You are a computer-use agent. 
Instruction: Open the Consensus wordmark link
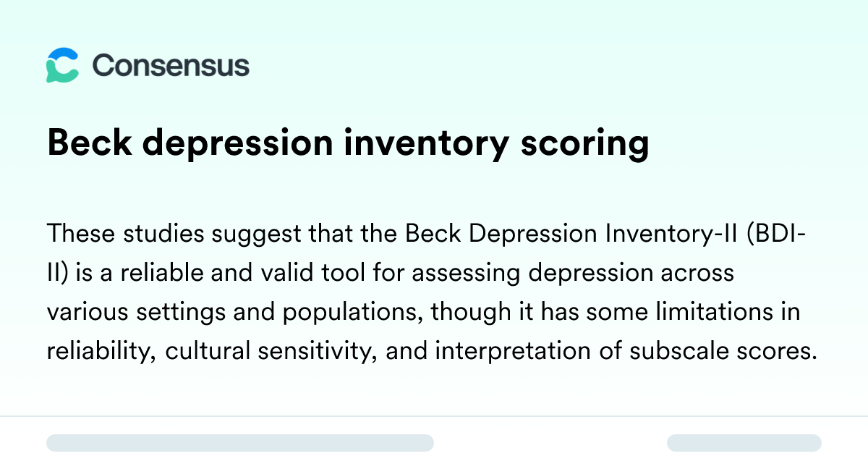tap(171, 66)
